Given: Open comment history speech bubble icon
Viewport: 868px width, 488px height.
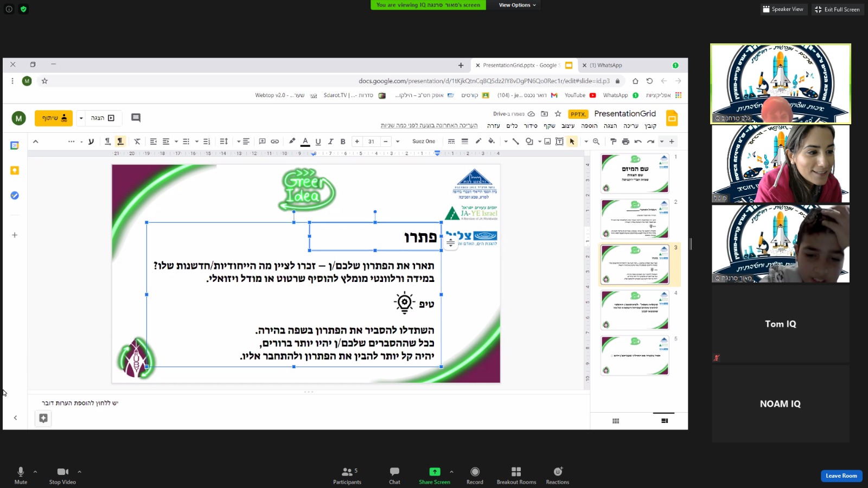Looking at the screenshot, I should tap(136, 118).
